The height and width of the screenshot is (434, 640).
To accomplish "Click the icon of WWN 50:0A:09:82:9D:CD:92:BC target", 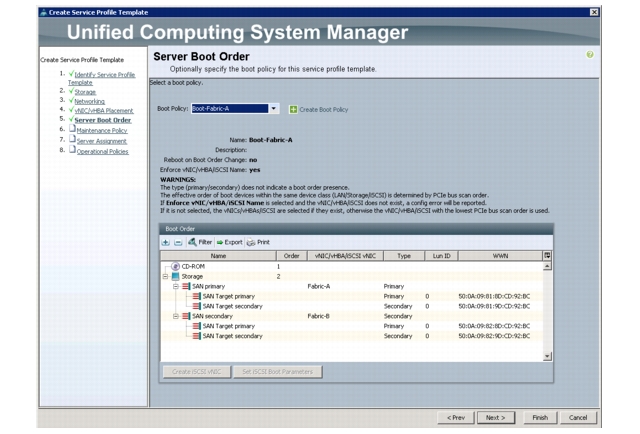I will 197,336.
